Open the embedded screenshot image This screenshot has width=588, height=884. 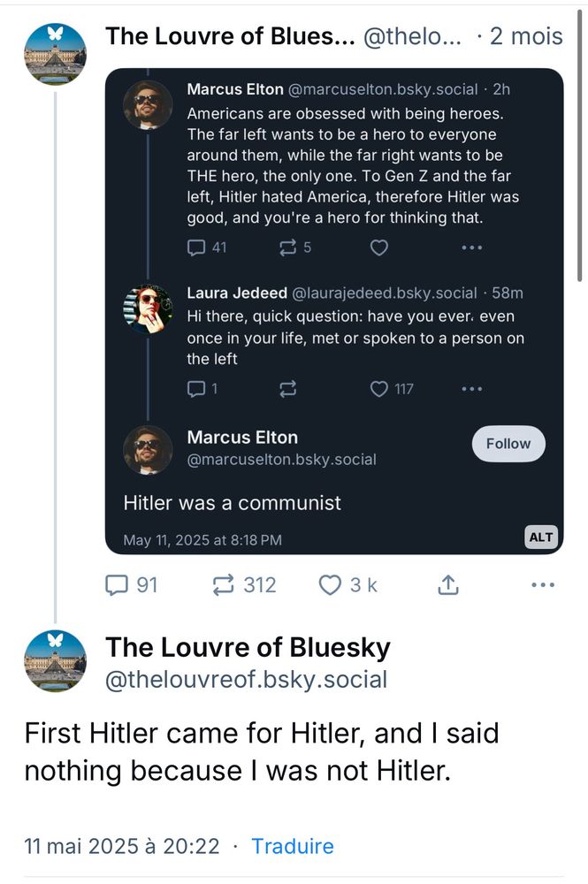[333, 311]
